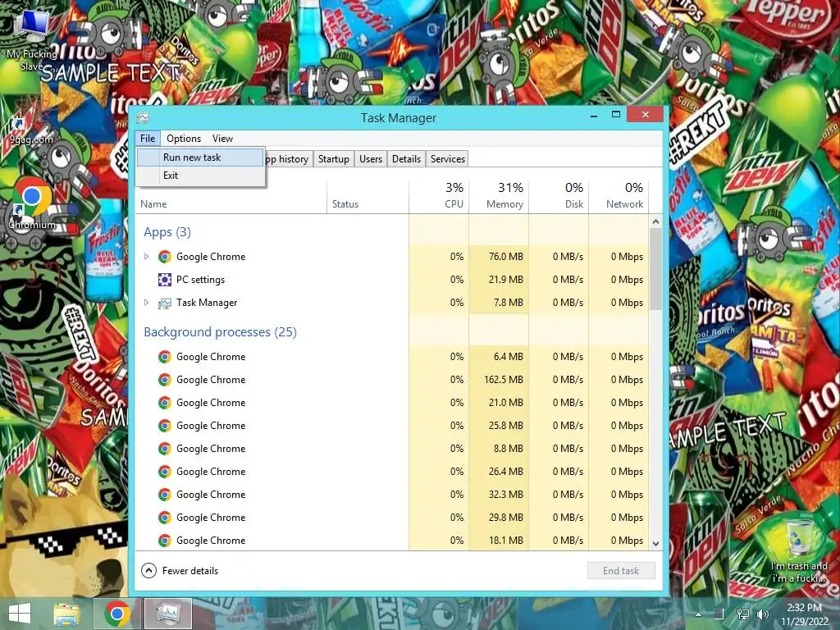Collapse view with Fewer details arrow
Viewport: 840px width, 630px height.
point(149,571)
